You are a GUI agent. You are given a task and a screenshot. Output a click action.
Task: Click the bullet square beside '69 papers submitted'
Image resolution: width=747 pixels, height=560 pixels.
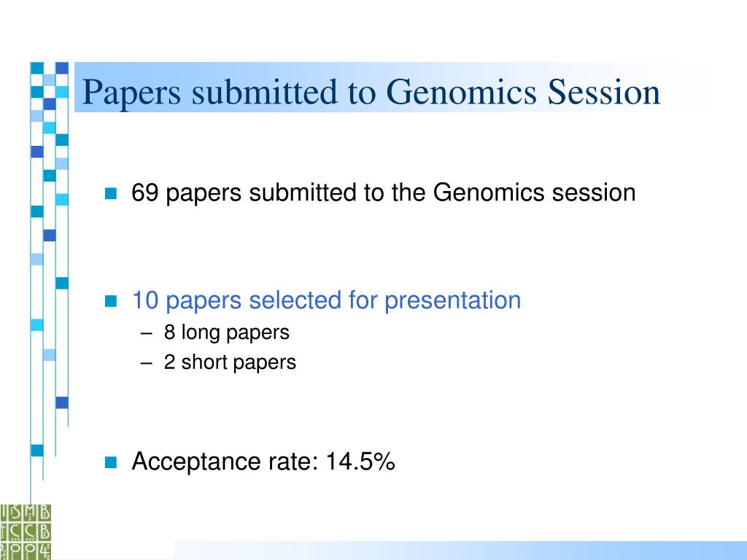click(x=111, y=193)
